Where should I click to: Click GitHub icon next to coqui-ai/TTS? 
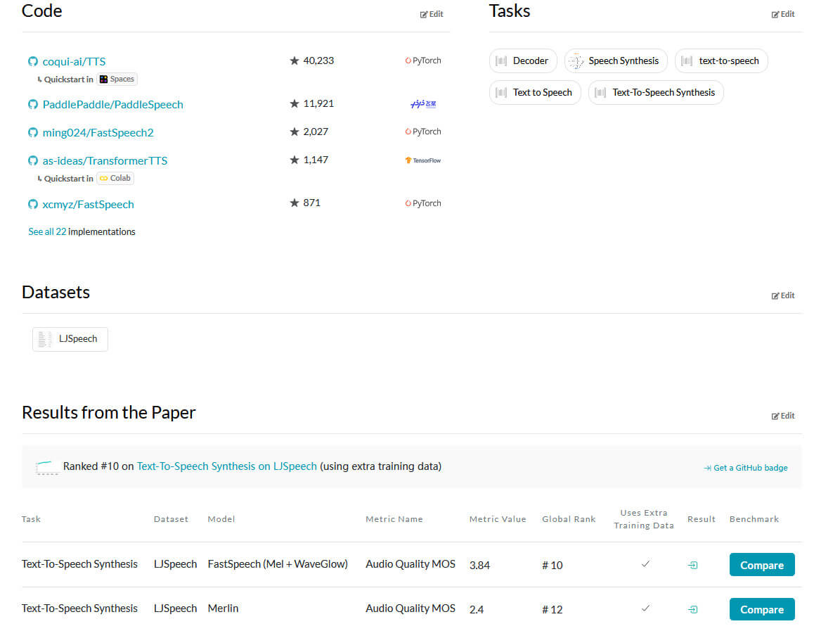coord(33,62)
